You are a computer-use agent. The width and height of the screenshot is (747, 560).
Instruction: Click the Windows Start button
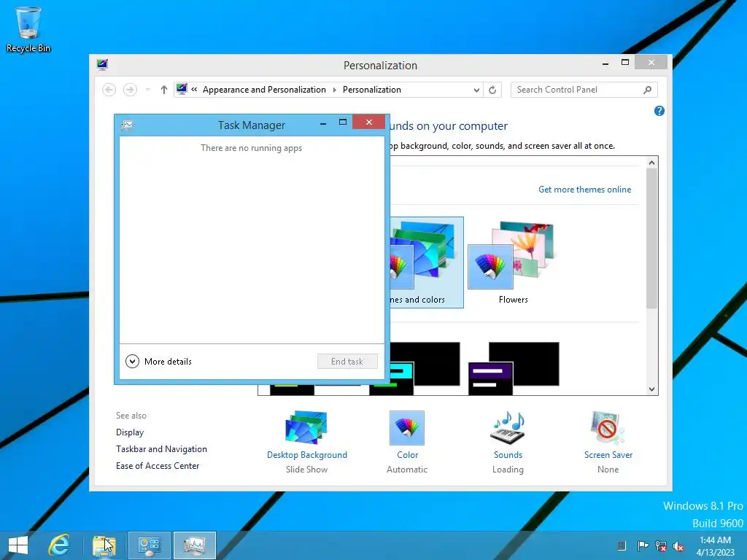[18, 545]
